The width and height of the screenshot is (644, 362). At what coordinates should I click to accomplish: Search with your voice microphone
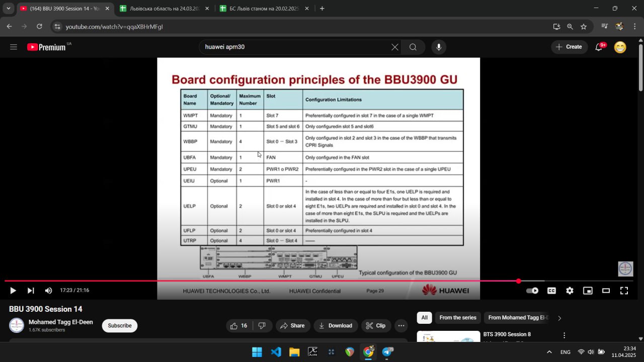(439, 47)
